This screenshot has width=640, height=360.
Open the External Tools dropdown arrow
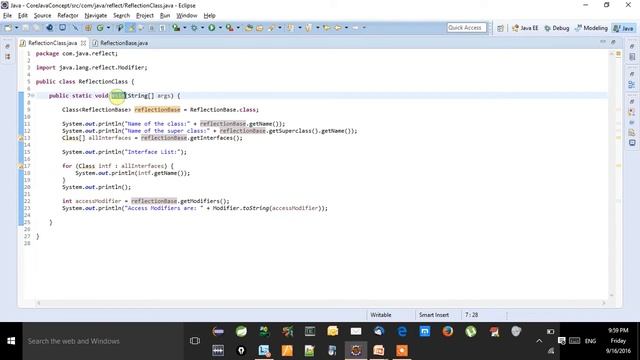(238, 28)
